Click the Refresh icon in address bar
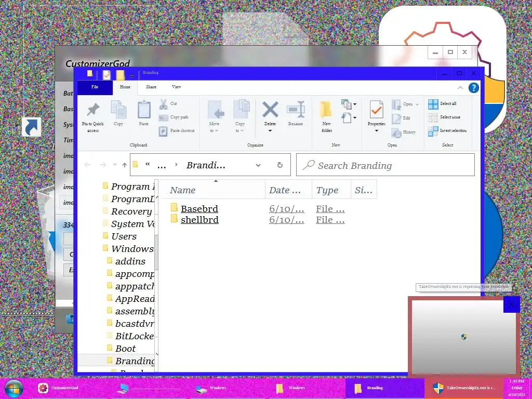 [x=280, y=165]
